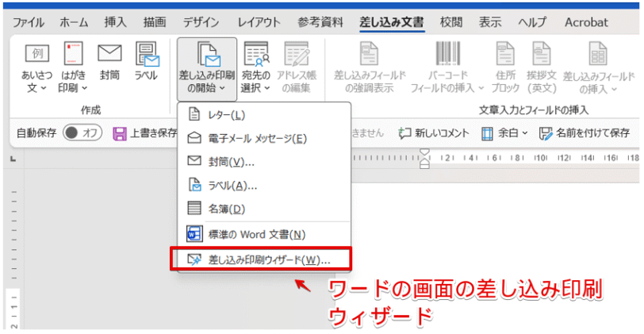The image size is (644, 334).
Task: Switch to the レイアウト tab
Action: click(x=259, y=22)
